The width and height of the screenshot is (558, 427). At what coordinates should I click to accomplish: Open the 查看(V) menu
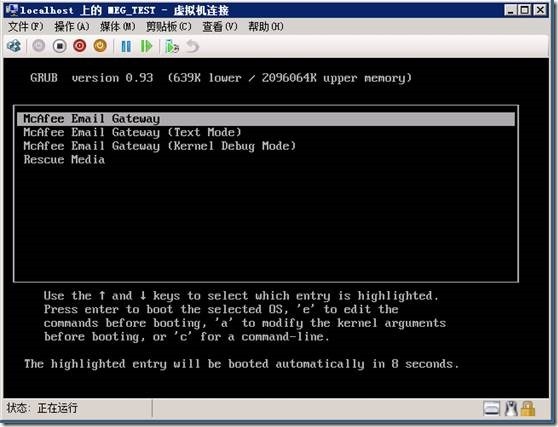tap(220, 27)
